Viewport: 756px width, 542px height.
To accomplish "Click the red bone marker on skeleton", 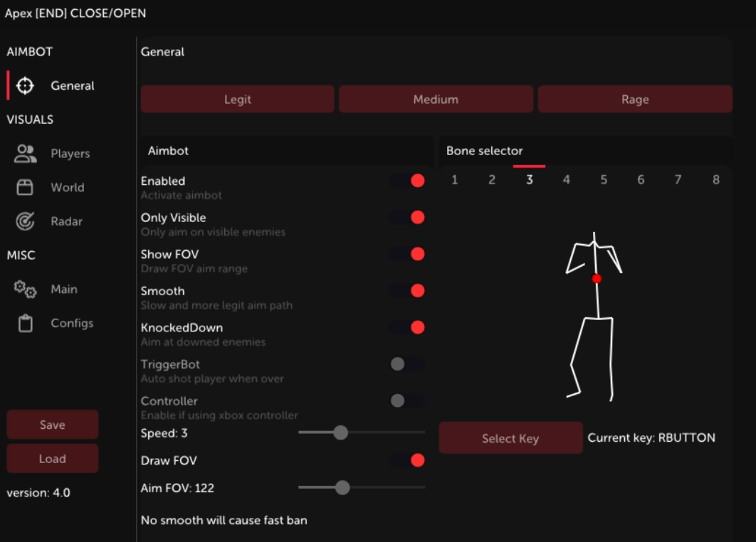I will 597,278.
